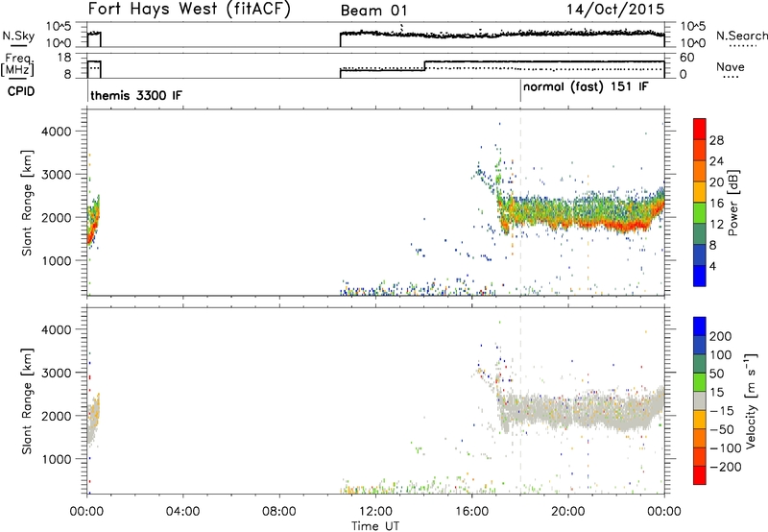Click the power panel 'Slant Range [km]' label
768x532 pixels.
pos(27,203)
